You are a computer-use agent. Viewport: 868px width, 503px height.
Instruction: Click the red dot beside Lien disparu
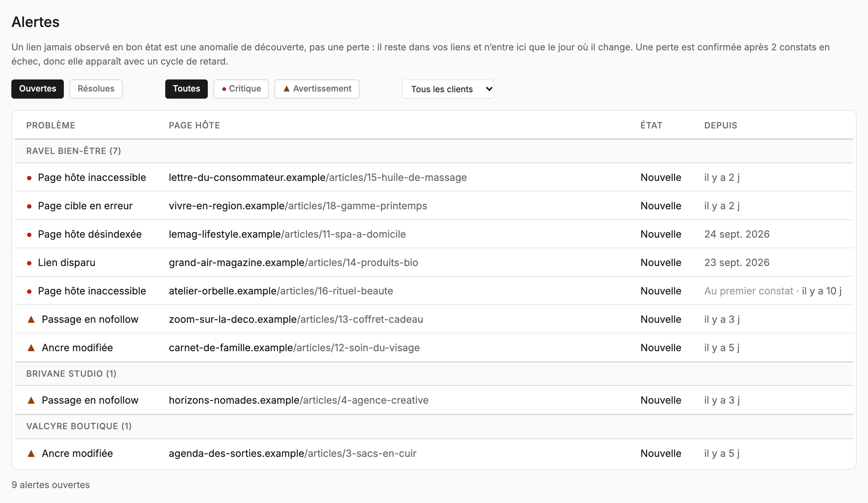click(29, 263)
